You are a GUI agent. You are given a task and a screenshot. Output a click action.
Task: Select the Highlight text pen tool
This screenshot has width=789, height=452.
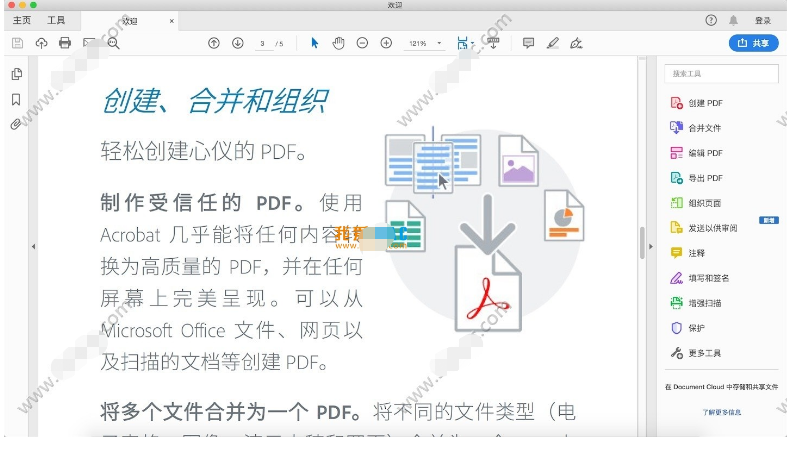pyautogui.click(x=553, y=43)
